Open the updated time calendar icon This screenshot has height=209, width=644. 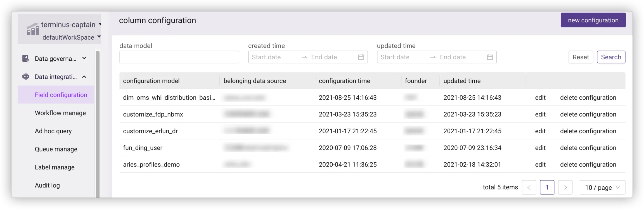[490, 57]
